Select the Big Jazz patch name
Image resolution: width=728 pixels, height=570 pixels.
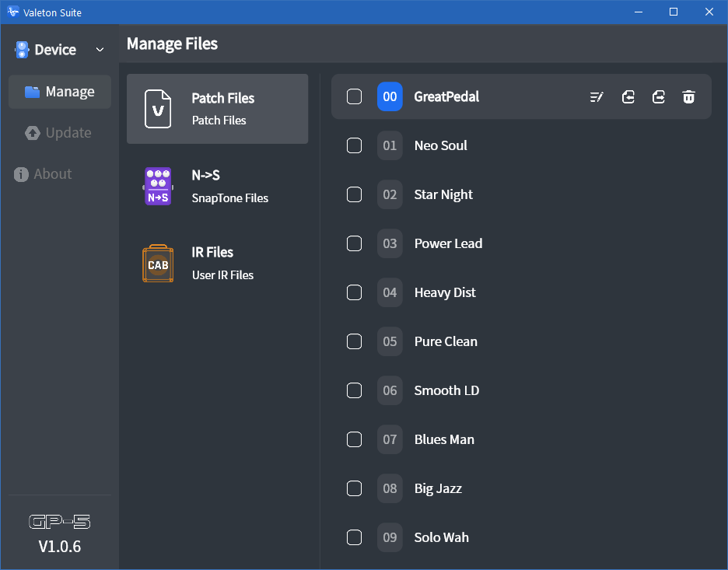coord(438,488)
